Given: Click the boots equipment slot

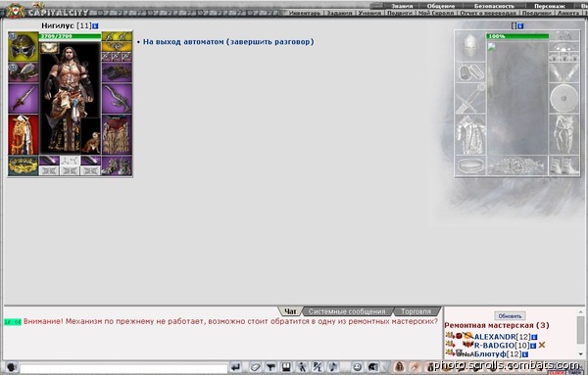Looking at the screenshot, I should 117,165.
